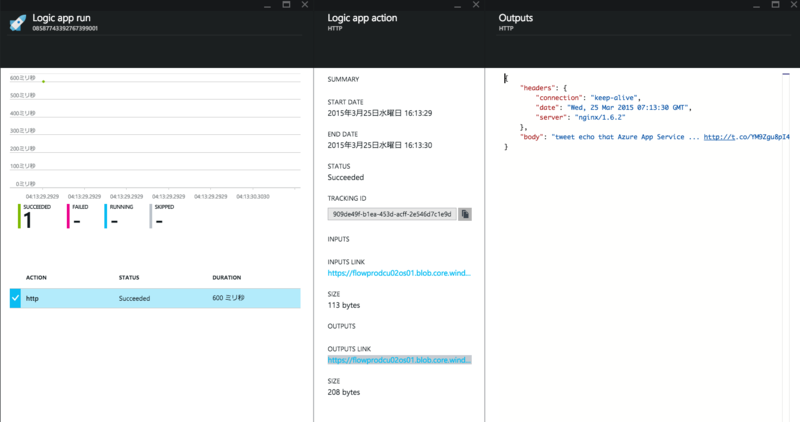Click the "keep-alive" connection value

(614, 97)
